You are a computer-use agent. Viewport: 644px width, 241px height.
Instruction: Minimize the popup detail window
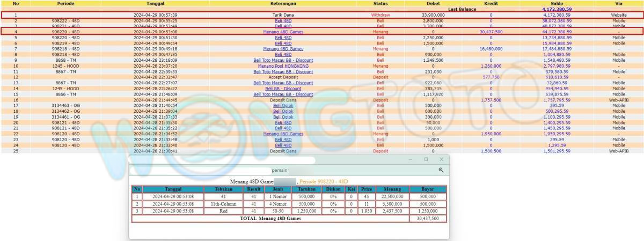411,159
